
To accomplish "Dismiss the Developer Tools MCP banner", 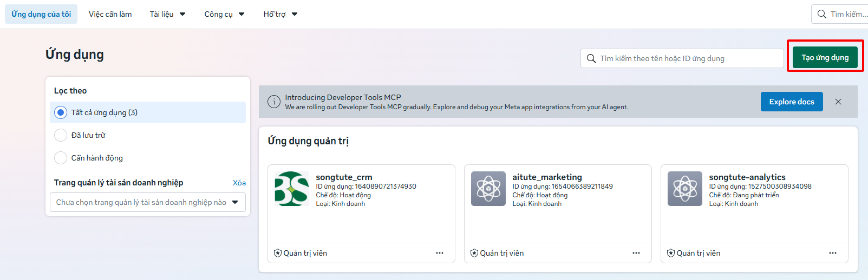I will coord(838,102).
